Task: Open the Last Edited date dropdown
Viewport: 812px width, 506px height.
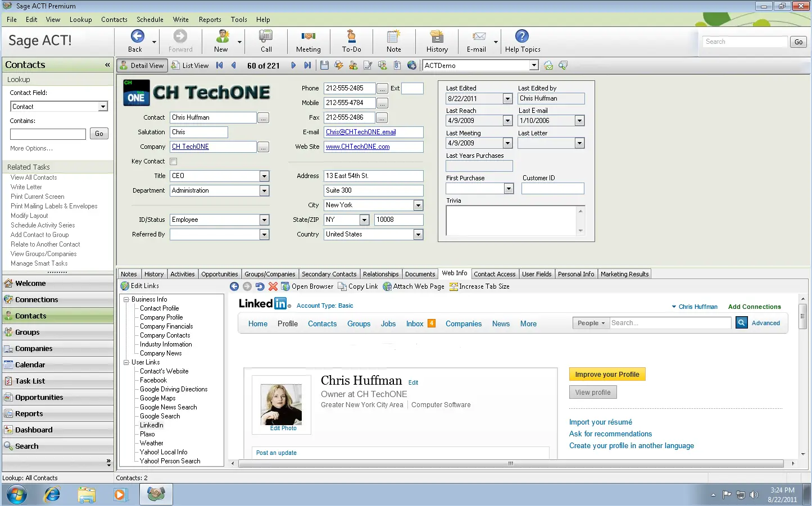Action: pyautogui.click(x=507, y=98)
